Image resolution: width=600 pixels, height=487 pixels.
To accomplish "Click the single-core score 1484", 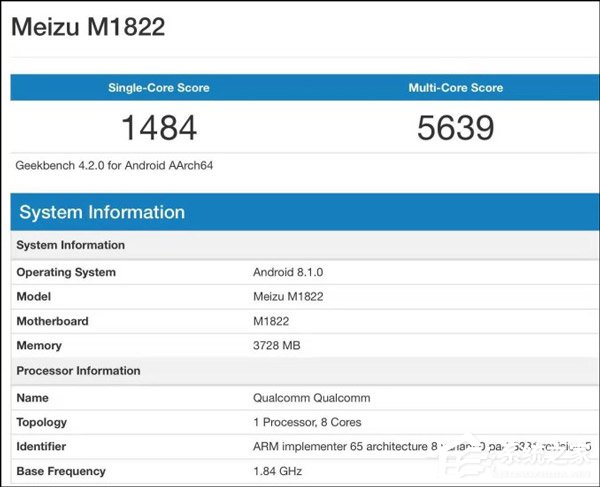I will pyautogui.click(x=159, y=127).
